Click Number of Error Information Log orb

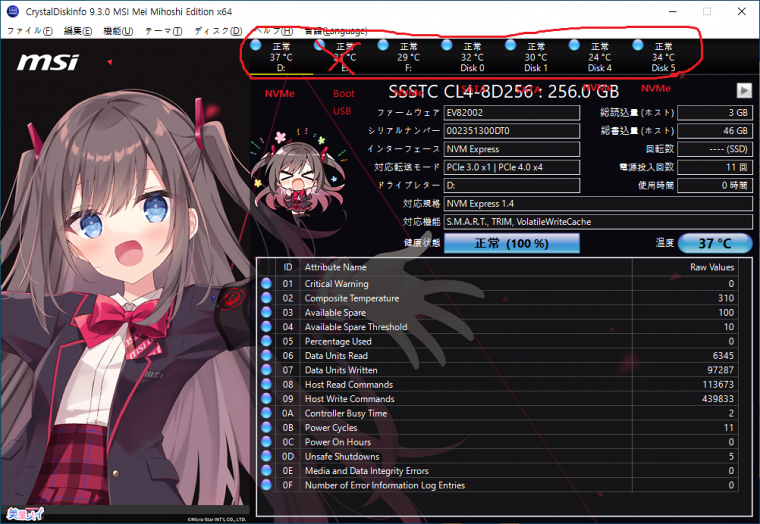266,485
